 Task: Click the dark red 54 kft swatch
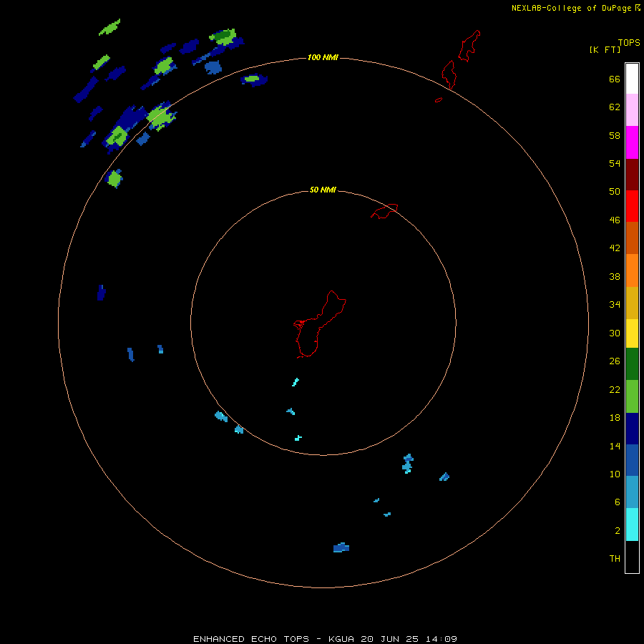tap(632, 174)
